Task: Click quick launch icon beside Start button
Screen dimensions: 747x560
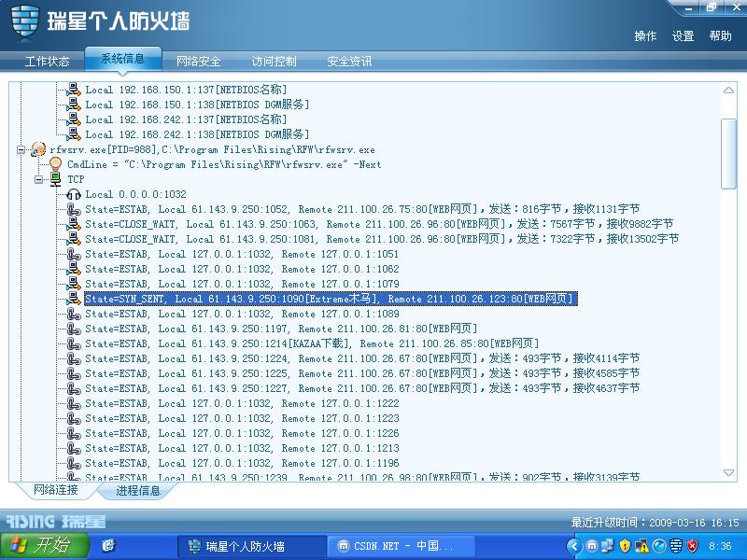Action: click(x=109, y=545)
